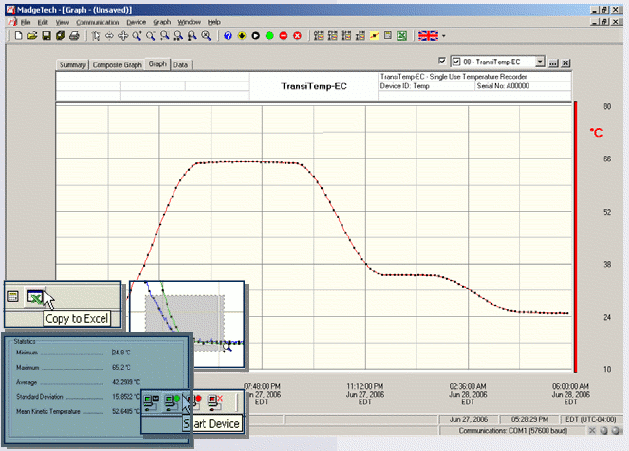Click the red circle with white X icon

[x=297, y=36]
